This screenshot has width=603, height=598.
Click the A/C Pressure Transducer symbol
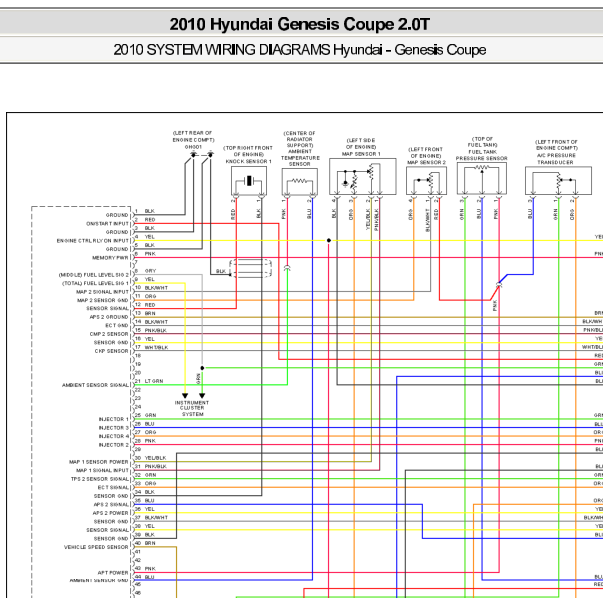pyautogui.click(x=558, y=181)
